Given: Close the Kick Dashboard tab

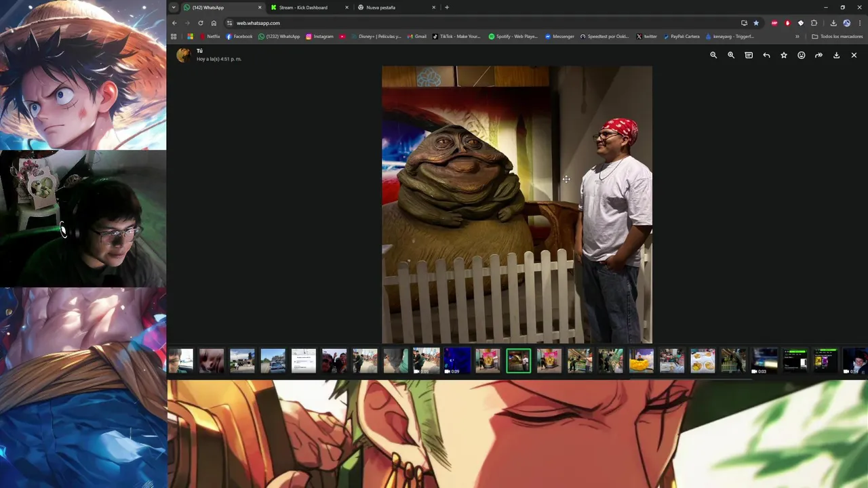Looking at the screenshot, I should (347, 7).
